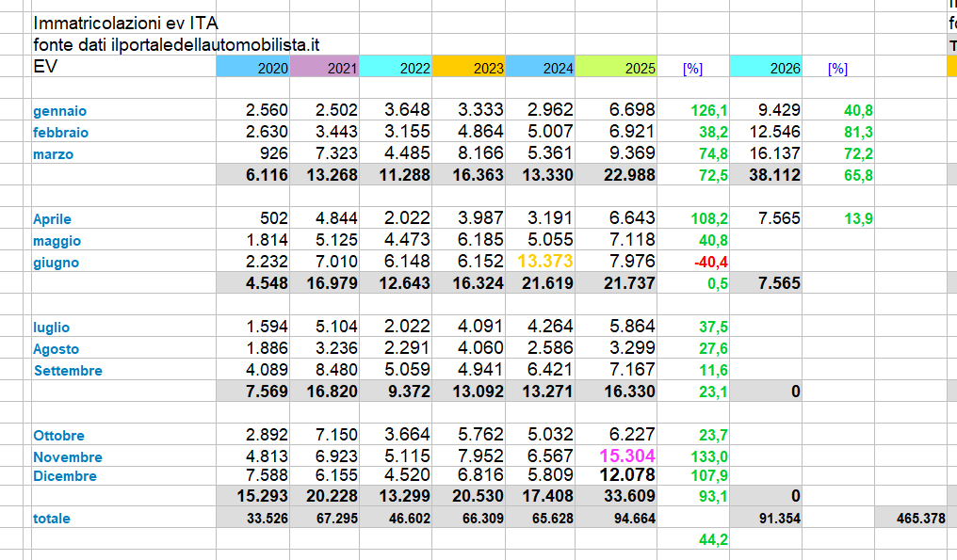Click the 'Aprile' row label
The image size is (957, 560).
pyautogui.click(x=52, y=219)
